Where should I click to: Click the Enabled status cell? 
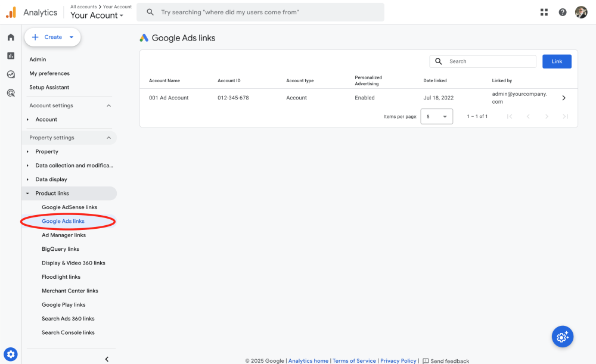[x=365, y=98]
